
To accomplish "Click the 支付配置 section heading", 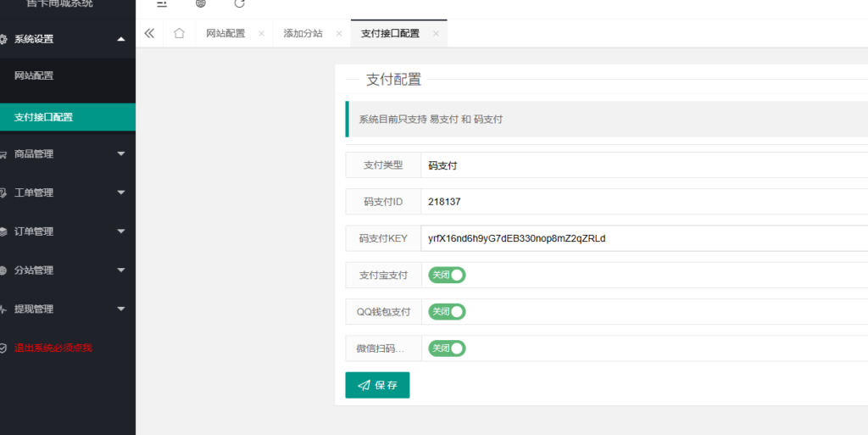I will [x=393, y=79].
